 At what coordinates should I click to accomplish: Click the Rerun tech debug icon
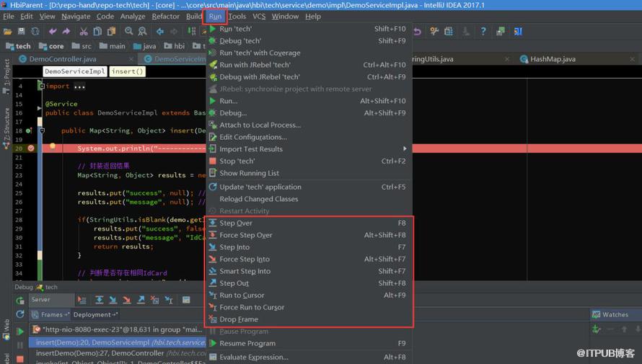pos(20,301)
